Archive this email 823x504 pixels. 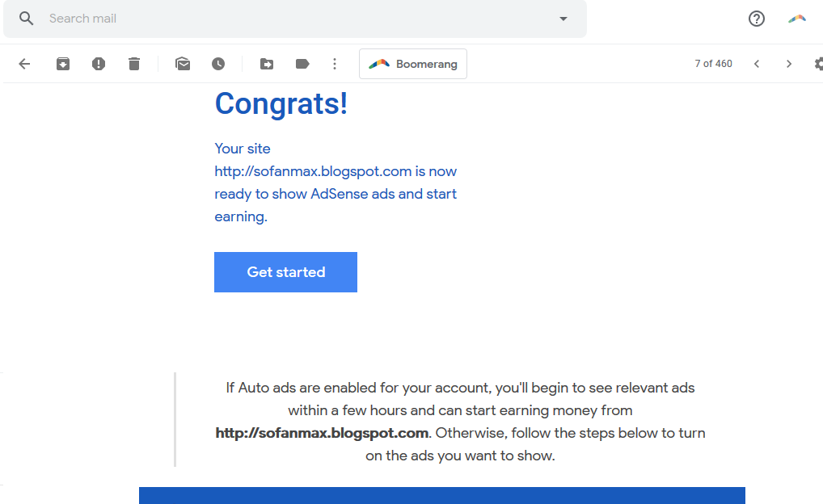63,64
